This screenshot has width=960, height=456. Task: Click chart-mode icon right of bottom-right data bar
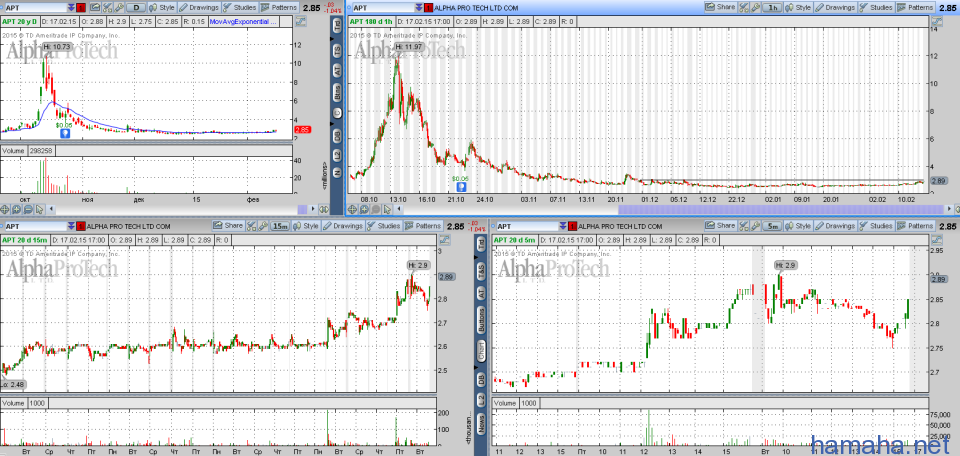[936, 240]
